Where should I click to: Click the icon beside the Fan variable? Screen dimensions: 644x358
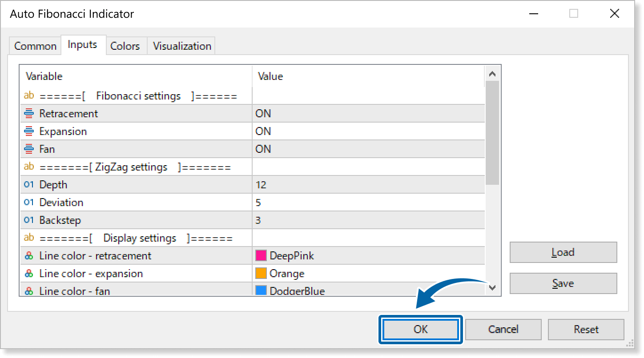[29, 149]
